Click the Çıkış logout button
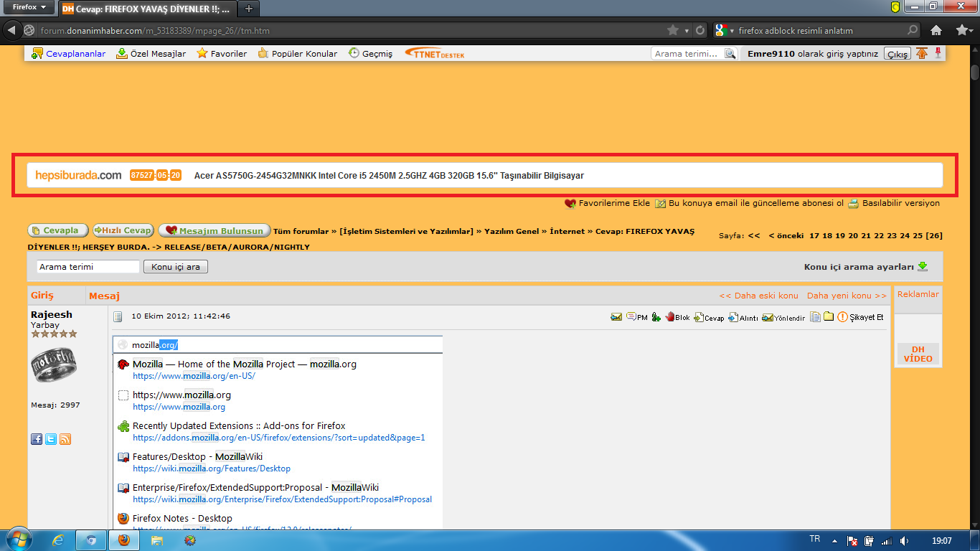Image resolution: width=980 pixels, height=551 pixels. [897, 54]
